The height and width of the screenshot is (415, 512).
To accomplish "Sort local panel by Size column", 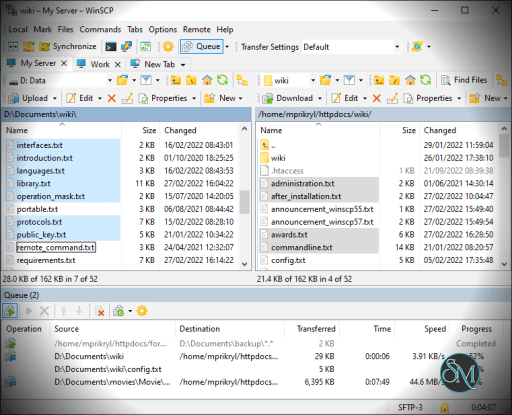I will 149,130.
